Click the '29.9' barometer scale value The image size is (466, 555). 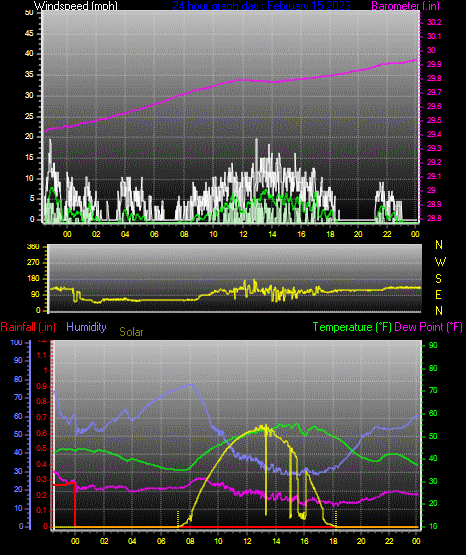pos(434,64)
